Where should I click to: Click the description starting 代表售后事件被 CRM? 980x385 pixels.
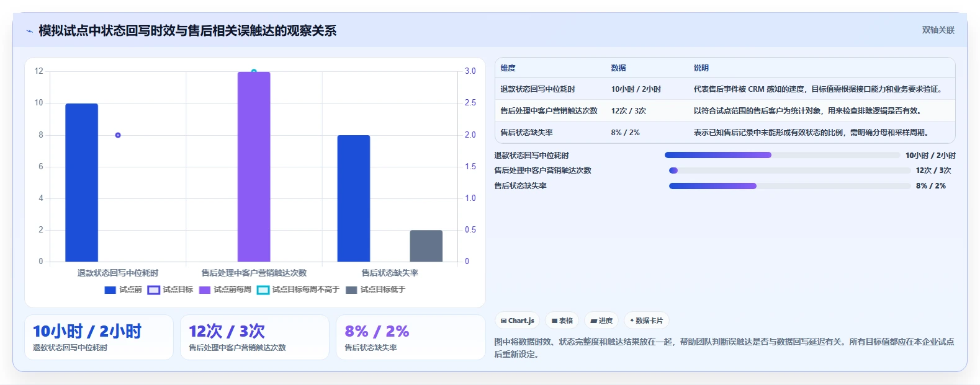click(x=820, y=89)
